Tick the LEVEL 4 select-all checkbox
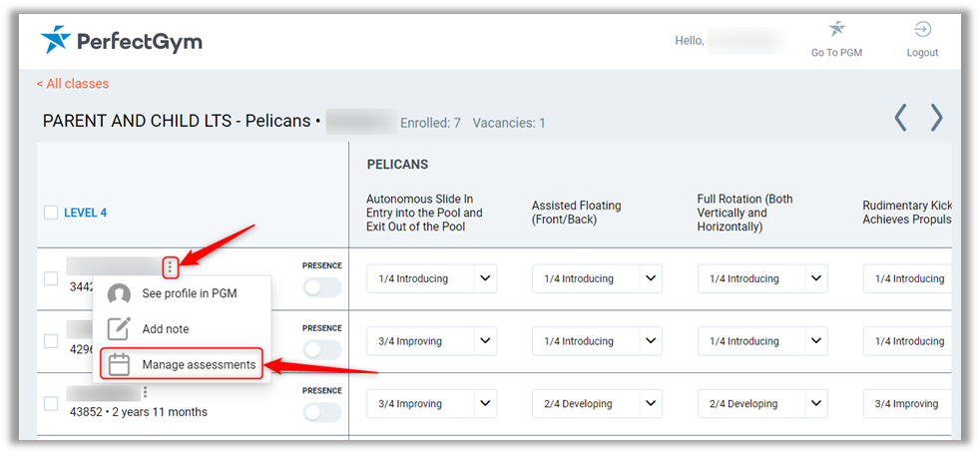This screenshot has width=980, height=454. click(x=51, y=213)
